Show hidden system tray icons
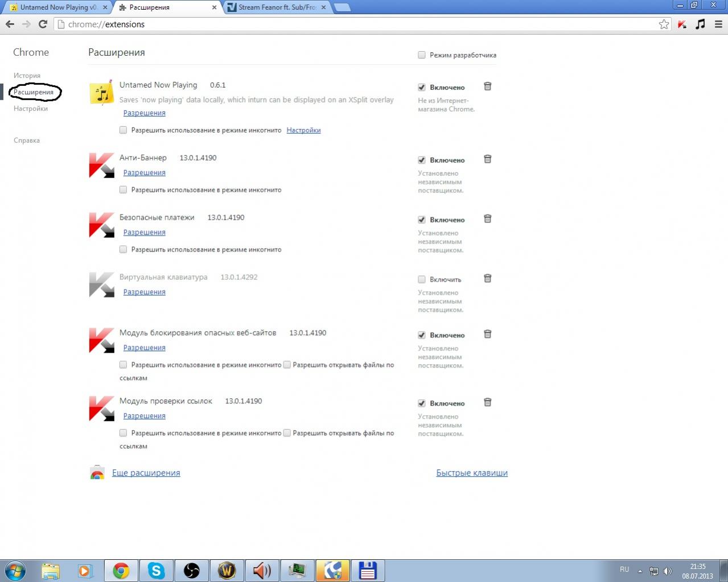This screenshot has height=582, width=728. pyautogui.click(x=640, y=571)
